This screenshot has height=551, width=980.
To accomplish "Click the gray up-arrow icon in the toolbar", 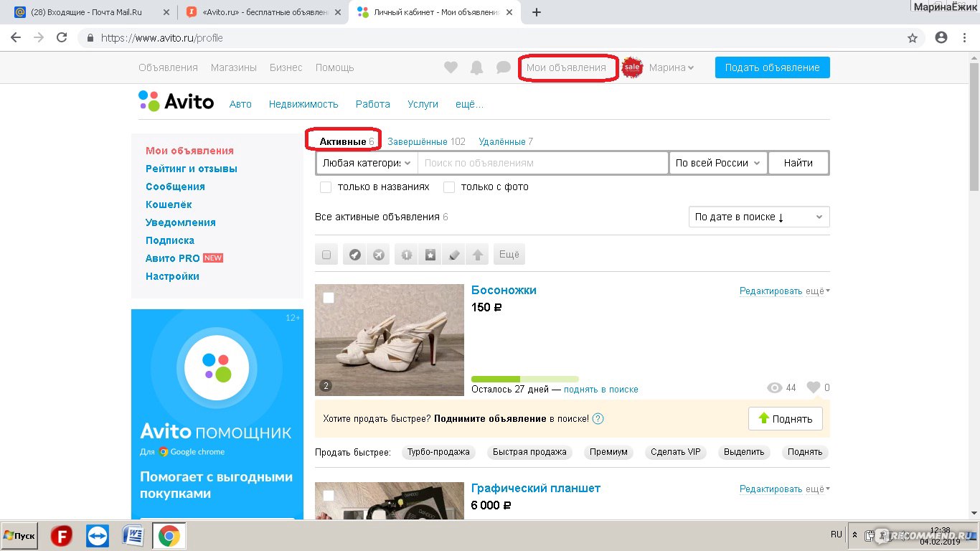I will coord(478,255).
